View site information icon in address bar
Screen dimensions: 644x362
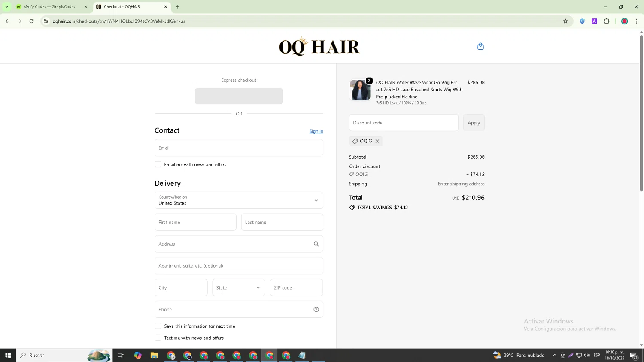[x=46, y=21]
